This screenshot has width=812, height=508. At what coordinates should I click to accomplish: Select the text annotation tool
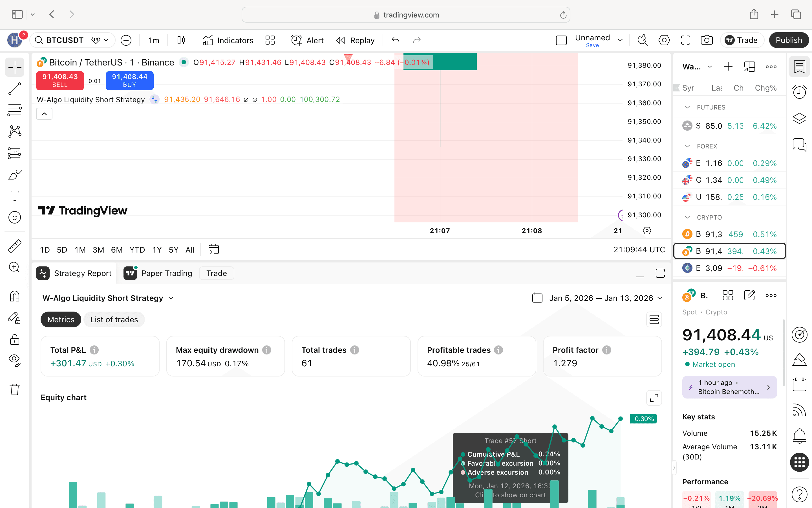pyautogui.click(x=14, y=196)
